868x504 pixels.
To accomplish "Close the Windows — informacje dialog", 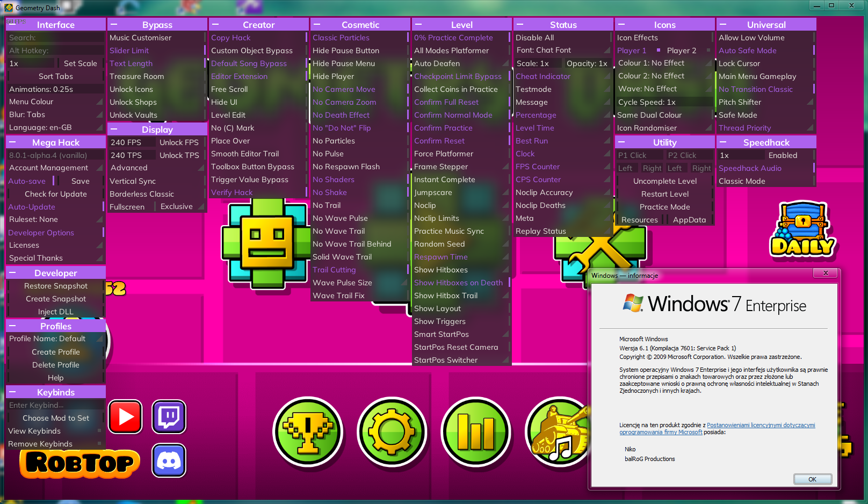I will (x=826, y=273).
